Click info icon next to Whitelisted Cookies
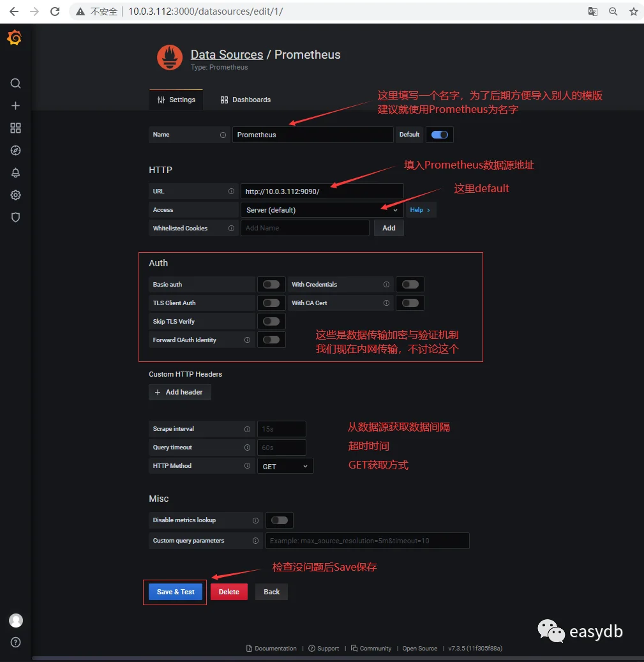 pos(231,228)
